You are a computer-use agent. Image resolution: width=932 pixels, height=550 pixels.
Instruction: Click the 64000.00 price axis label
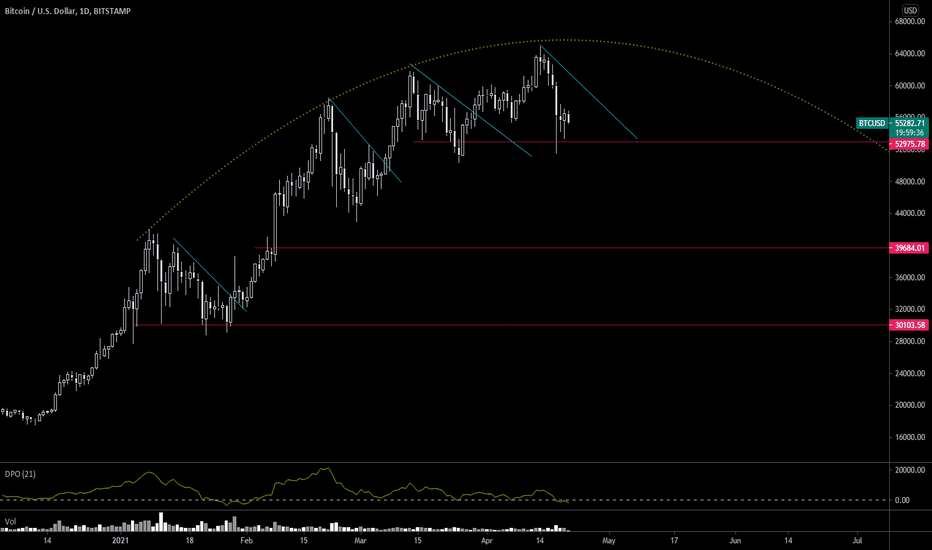coord(910,54)
